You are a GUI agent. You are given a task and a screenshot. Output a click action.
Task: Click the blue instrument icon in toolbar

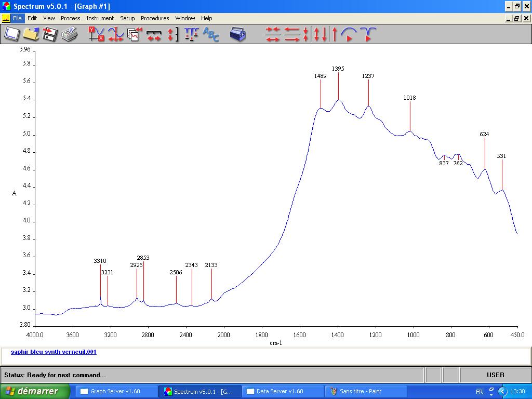(x=238, y=34)
